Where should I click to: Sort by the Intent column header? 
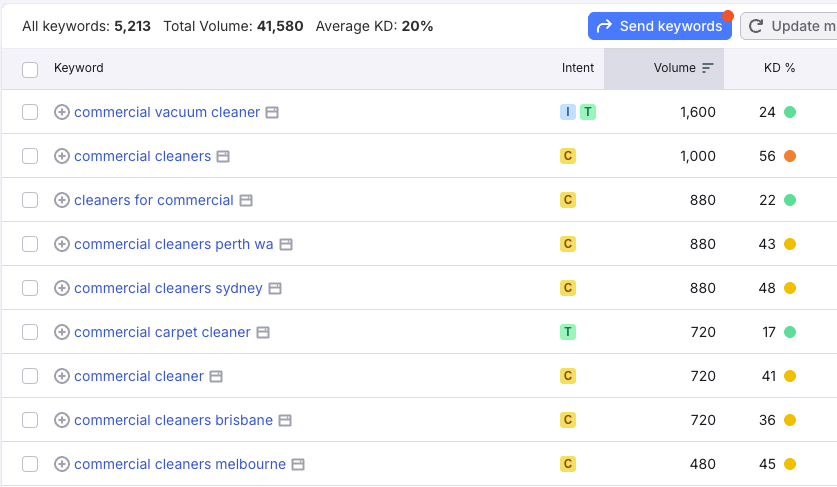[x=577, y=68]
